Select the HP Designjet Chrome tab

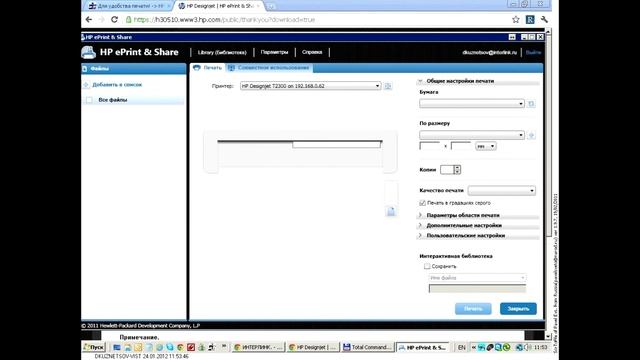220,6
